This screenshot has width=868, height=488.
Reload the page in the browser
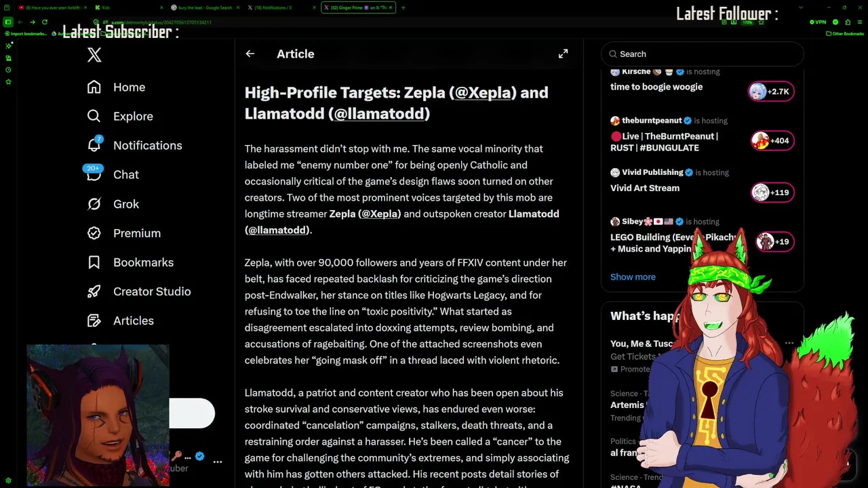pyautogui.click(x=45, y=22)
